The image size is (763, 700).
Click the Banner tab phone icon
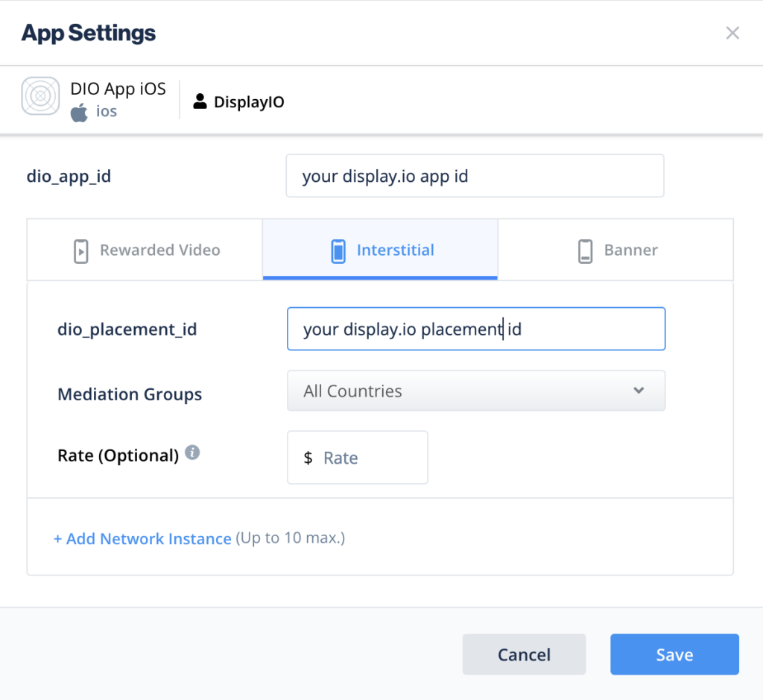[x=586, y=251]
